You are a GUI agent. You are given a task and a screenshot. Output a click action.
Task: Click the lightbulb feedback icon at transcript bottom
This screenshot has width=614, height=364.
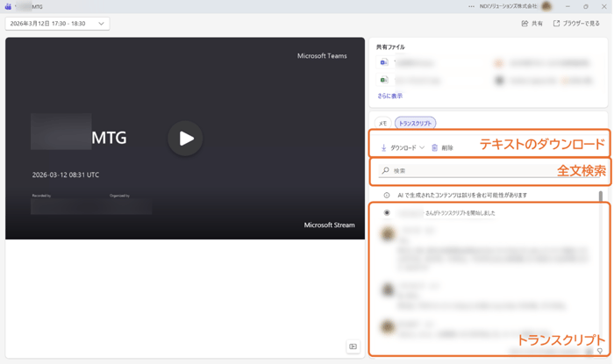pyautogui.click(x=599, y=351)
